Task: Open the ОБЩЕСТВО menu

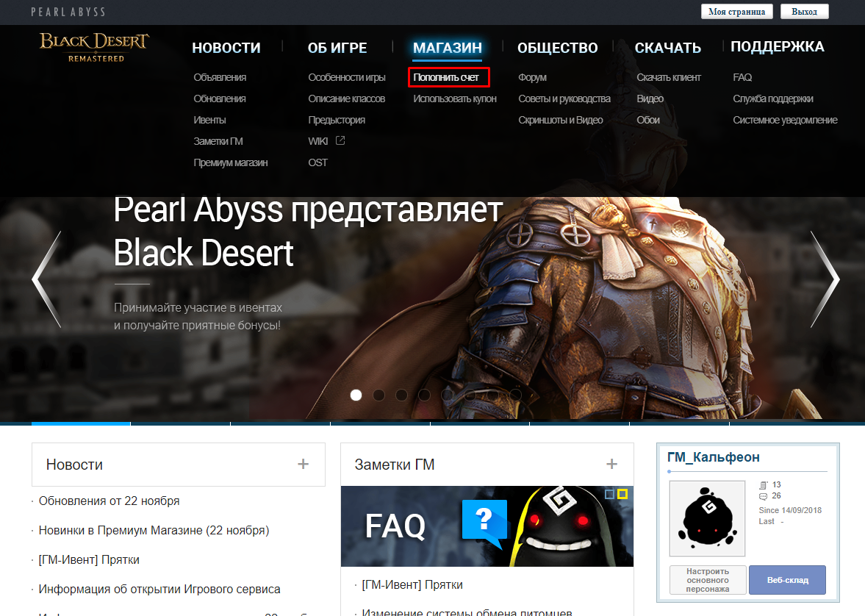Action: tap(557, 48)
